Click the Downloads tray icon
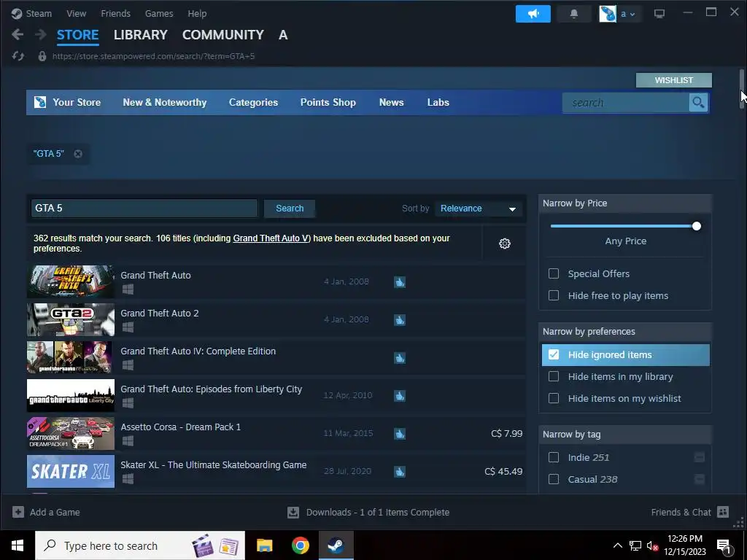This screenshot has width=747, height=560. coord(293,513)
